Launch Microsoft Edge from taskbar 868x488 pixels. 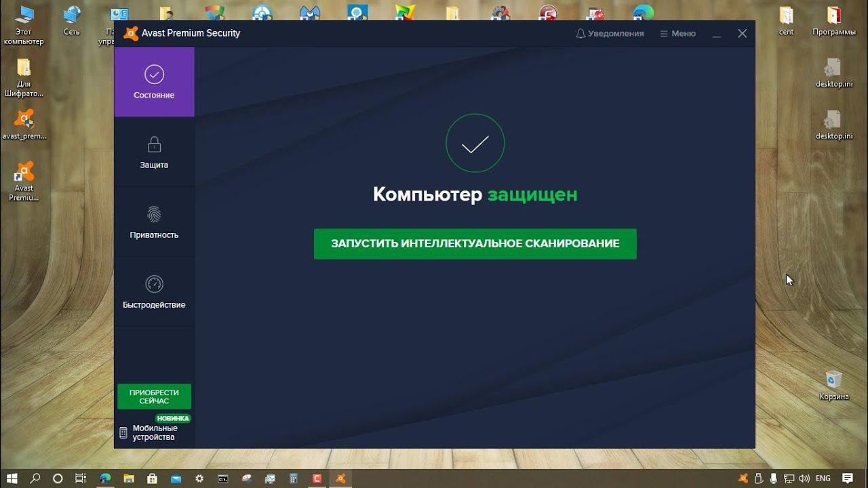click(105, 479)
